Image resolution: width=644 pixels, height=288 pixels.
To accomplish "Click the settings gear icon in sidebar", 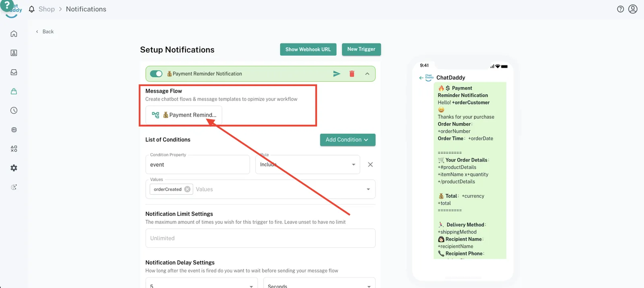I will (14, 168).
